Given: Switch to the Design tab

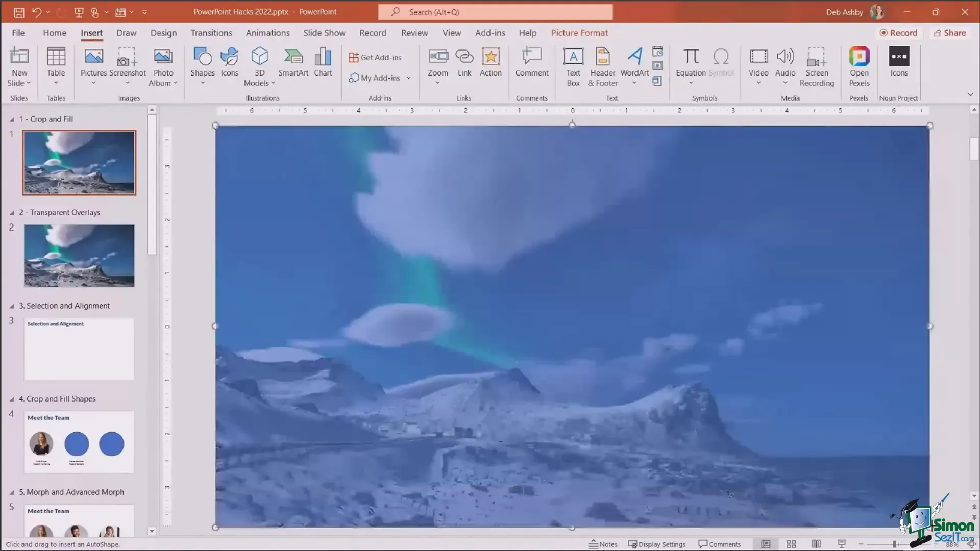Looking at the screenshot, I should (x=163, y=33).
